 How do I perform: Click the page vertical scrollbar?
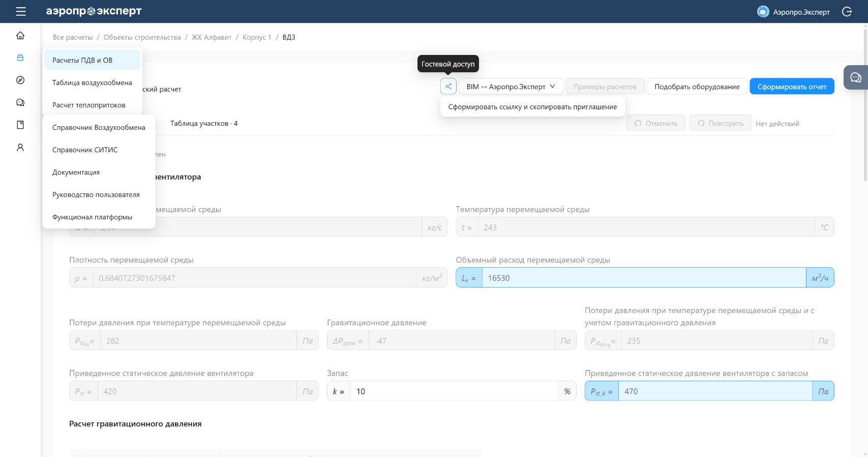[x=865, y=104]
